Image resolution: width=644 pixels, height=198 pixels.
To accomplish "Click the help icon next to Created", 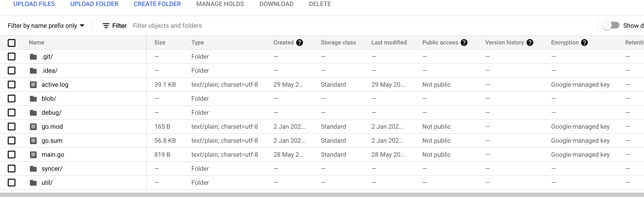I will click(x=300, y=42).
